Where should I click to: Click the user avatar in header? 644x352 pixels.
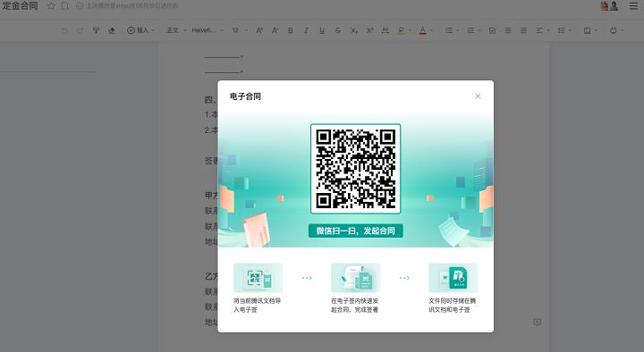[614, 5]
